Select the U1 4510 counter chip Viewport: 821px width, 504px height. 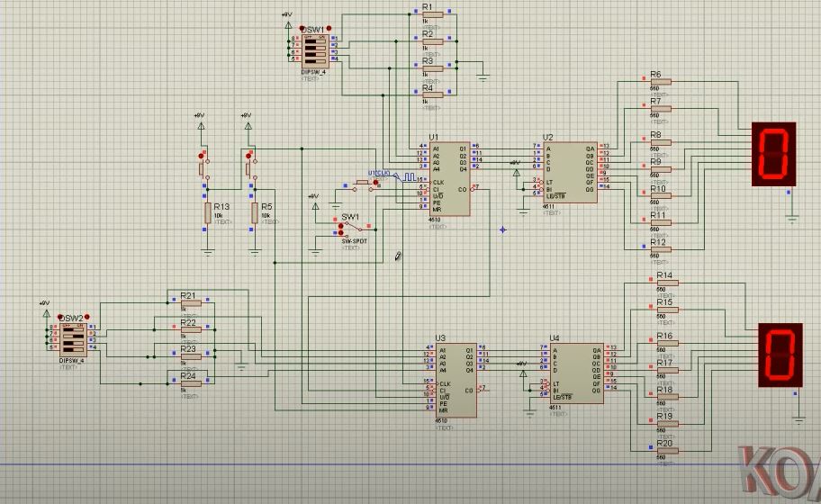[449, 179]
